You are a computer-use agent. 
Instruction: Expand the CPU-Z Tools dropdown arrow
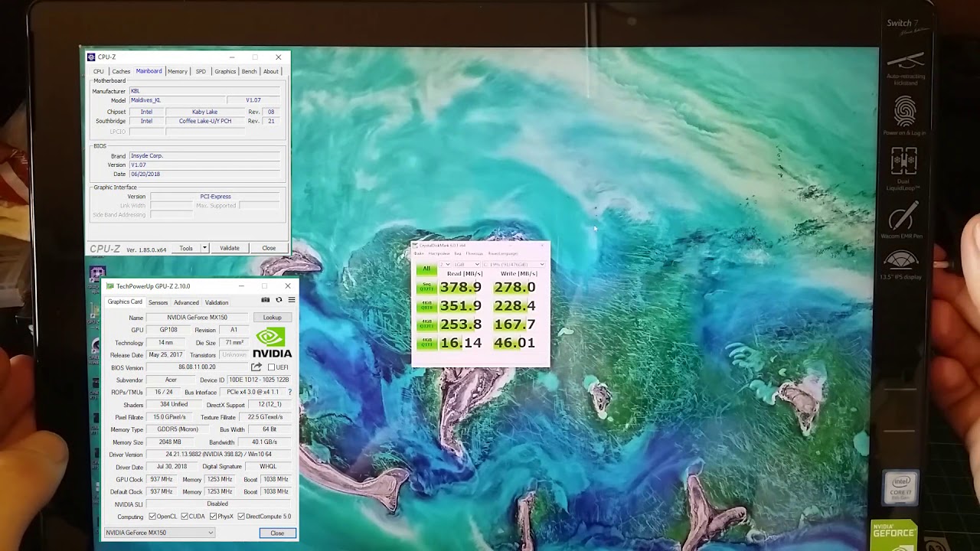point(204,248)
